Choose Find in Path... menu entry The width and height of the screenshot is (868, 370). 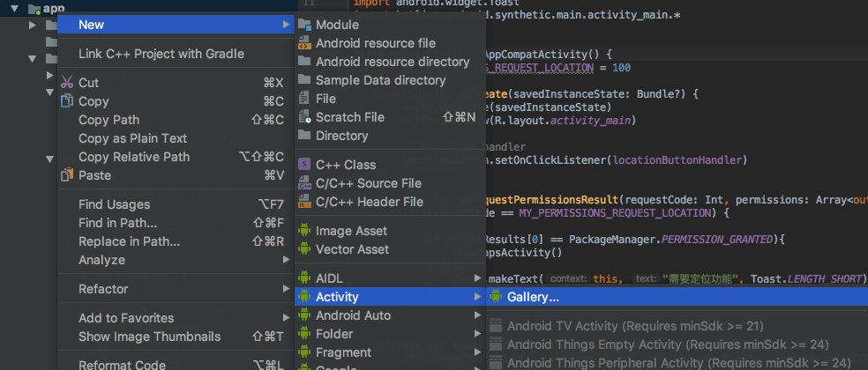(x=117, y=223)
